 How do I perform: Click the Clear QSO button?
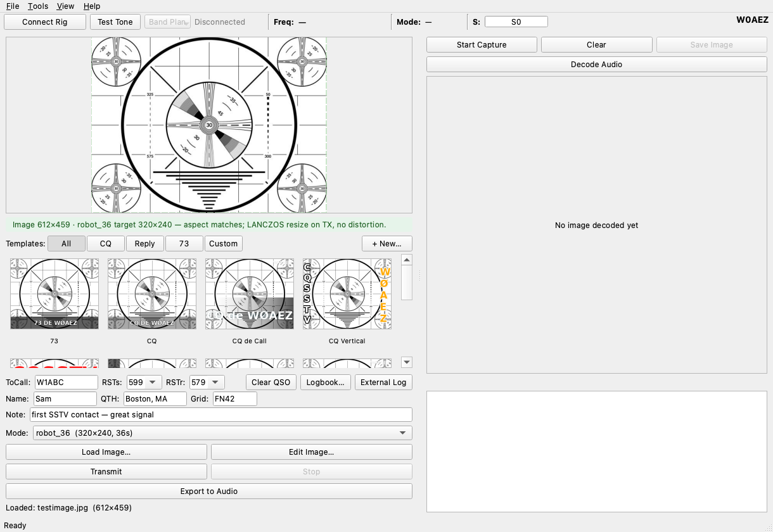coord(271,383)
